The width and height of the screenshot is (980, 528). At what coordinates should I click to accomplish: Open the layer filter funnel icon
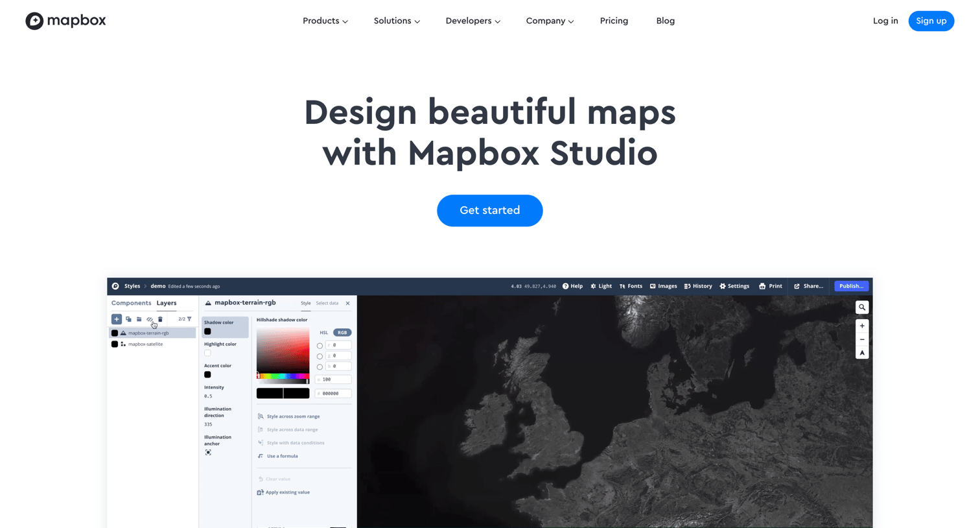pos(189,319)
